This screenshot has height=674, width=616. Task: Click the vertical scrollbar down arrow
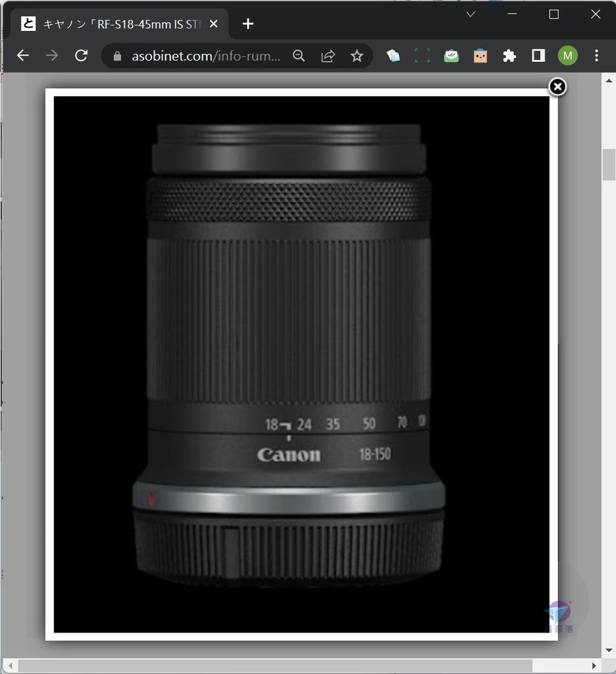(x=609, y=650)
